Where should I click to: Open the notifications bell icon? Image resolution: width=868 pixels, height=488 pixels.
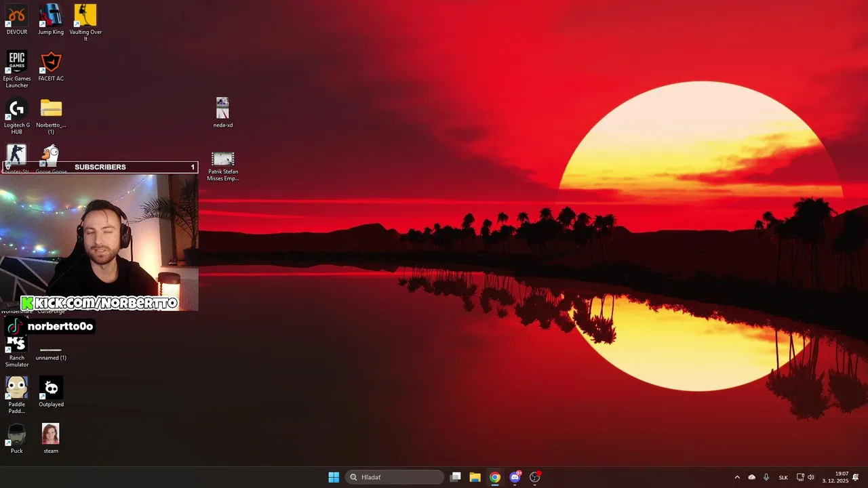(856, 477)
